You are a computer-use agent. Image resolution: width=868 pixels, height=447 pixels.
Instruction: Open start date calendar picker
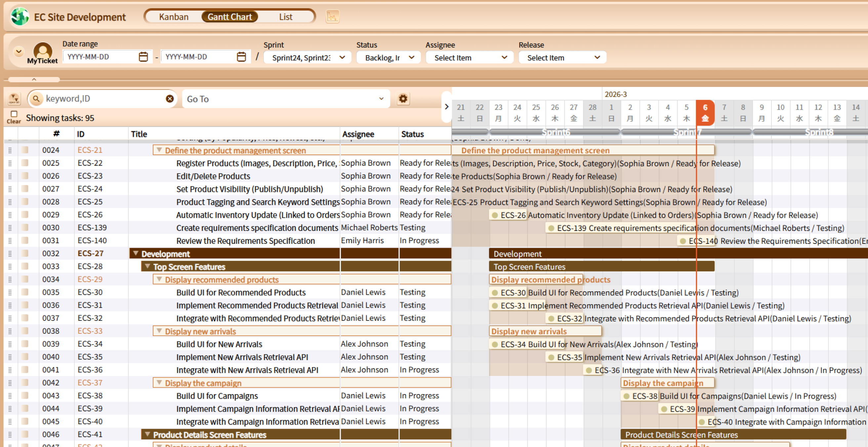[143, 57]
